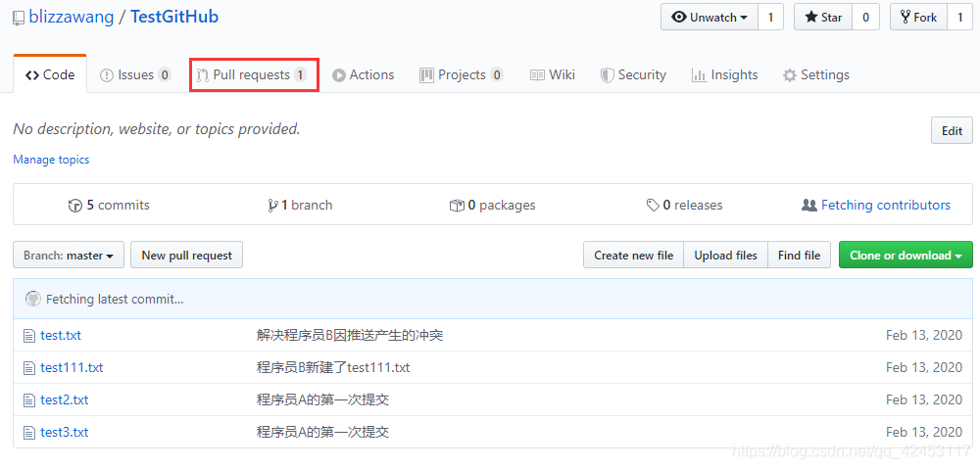The width and height of the screenshot is (980, 469).
Task: Open test3.txt commit message '程序员A的第一次提交'
Action: coord(323,432)
